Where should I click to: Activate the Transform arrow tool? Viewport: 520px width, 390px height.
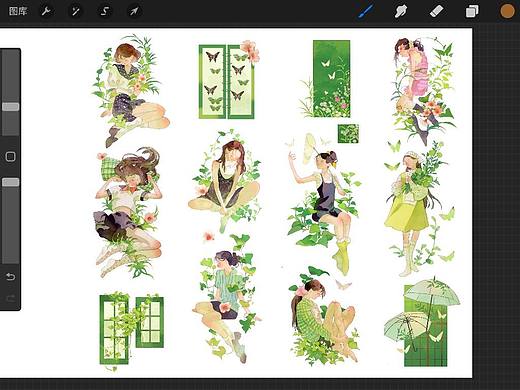[134, 12]
